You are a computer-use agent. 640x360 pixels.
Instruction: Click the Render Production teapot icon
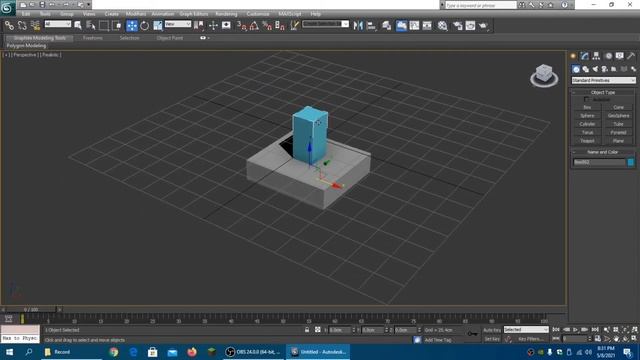coord(483,26)
